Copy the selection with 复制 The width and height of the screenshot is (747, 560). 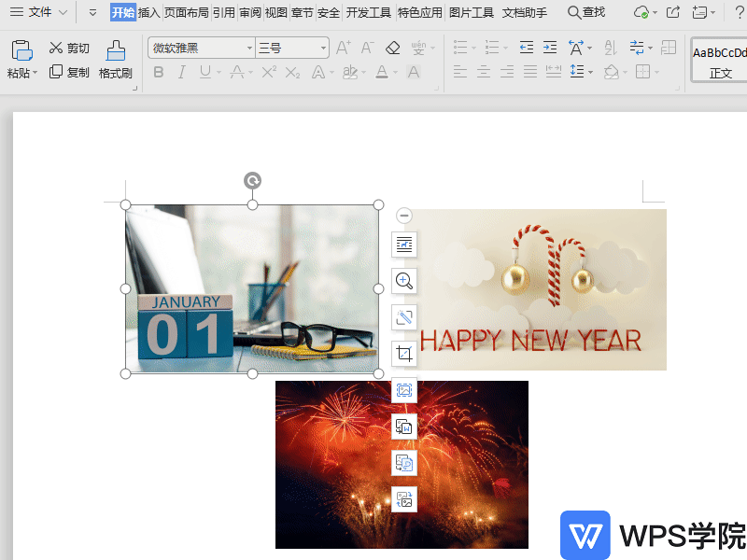69,72
